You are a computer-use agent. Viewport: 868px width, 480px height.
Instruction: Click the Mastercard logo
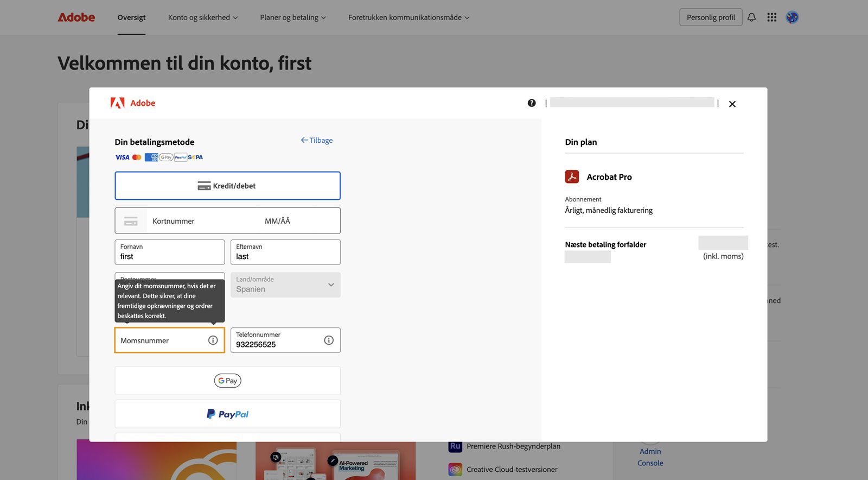[137, 157]
